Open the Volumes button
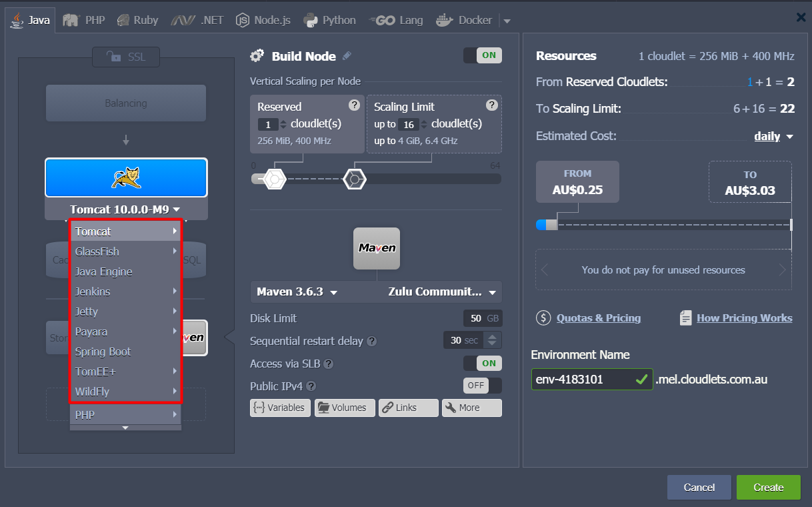Viewport: 812px width, 507px height. tap(345, 408)
